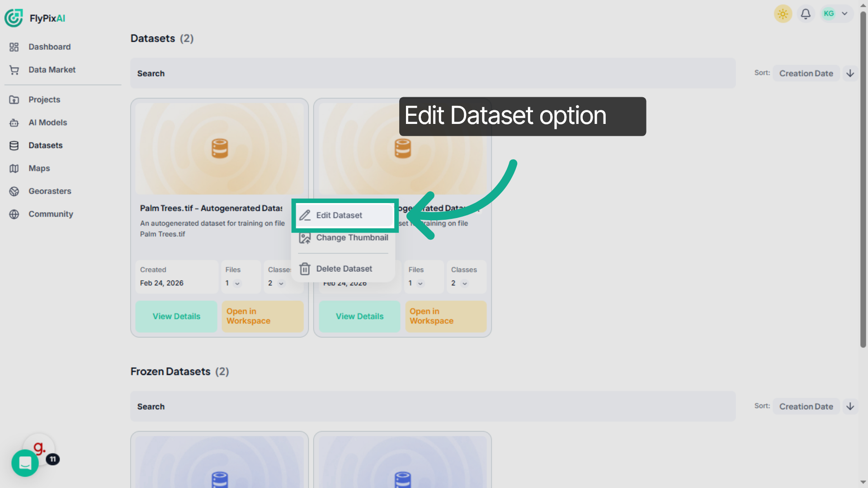The height and width of the screenshot is (488, 868).
Task: Open Datasets sort by Creation Date dropdown
Action: click(806, 73)
